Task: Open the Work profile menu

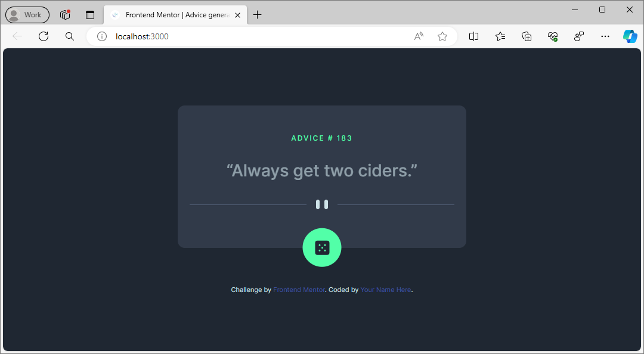Action: [x=27, y=14]
